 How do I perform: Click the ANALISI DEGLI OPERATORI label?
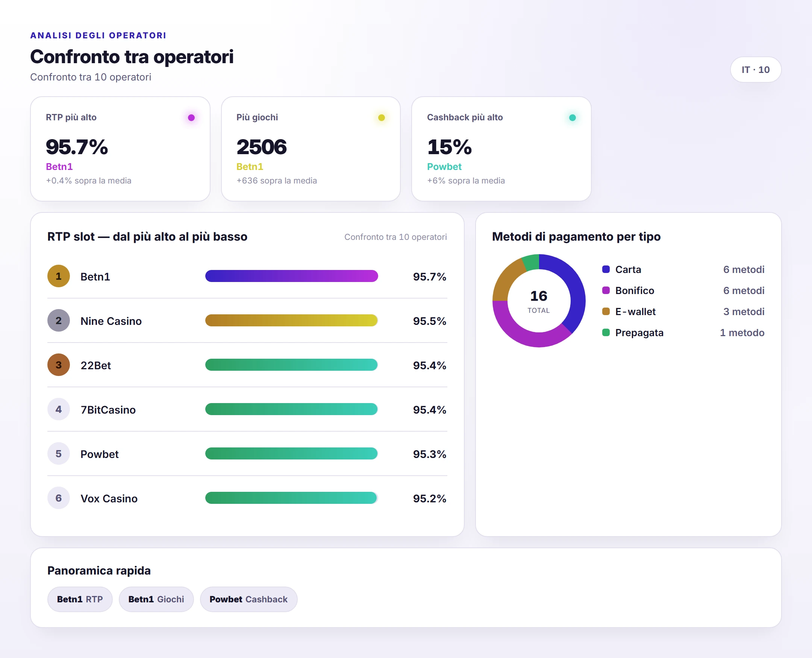98,36
